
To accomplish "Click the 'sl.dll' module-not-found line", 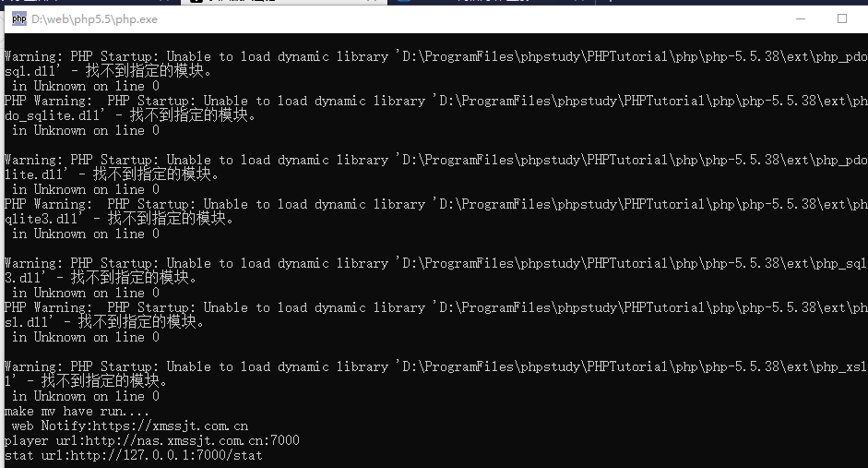I will tap(104, 322).
